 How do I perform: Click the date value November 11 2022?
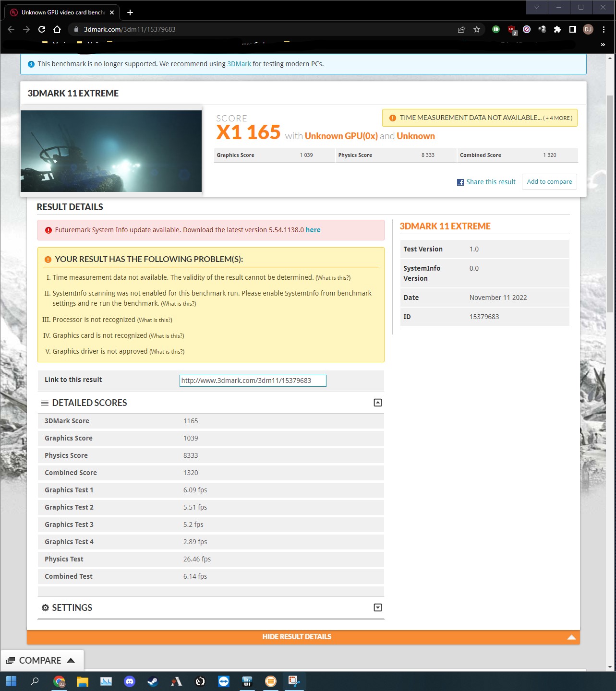point(498,298)
